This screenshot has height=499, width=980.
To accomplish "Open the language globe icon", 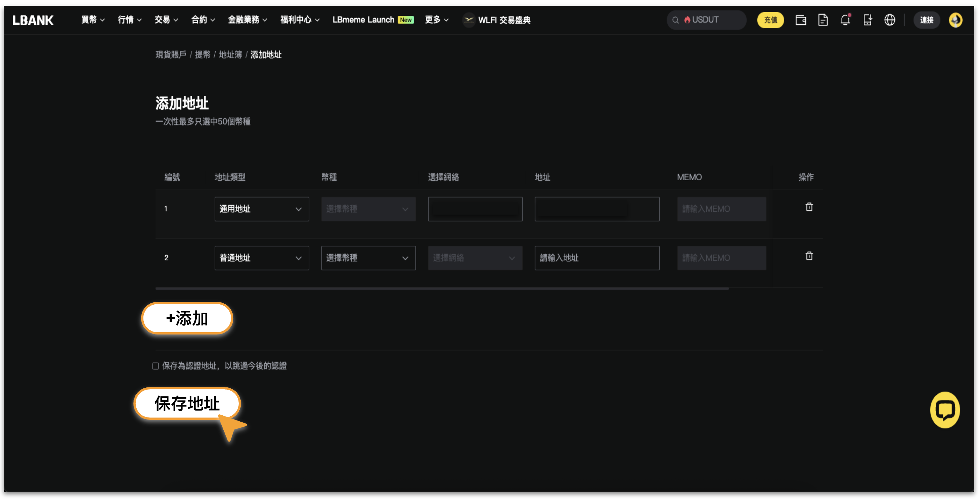I will click(890, 20).
